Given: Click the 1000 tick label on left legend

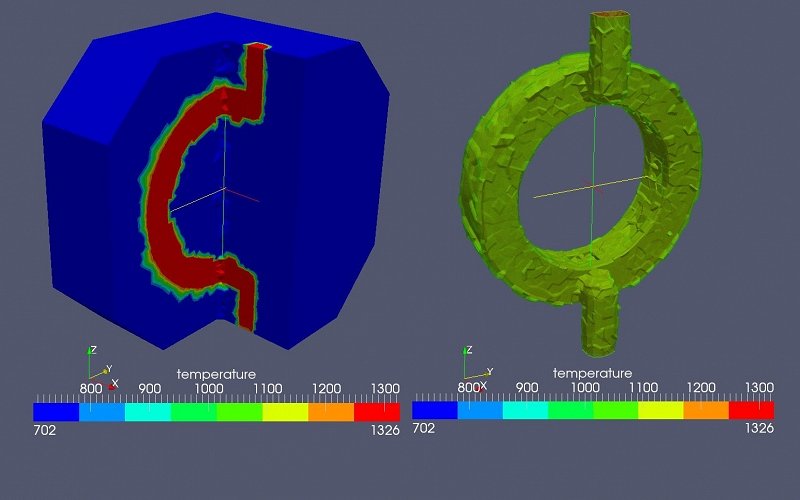Looking at the screenshot, I should (207, 388).
